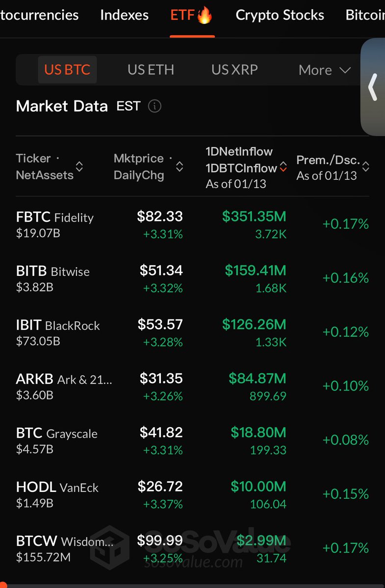Sort by Ticker NetAssets arrows
The image size is (385, 588).
[79, 167]
